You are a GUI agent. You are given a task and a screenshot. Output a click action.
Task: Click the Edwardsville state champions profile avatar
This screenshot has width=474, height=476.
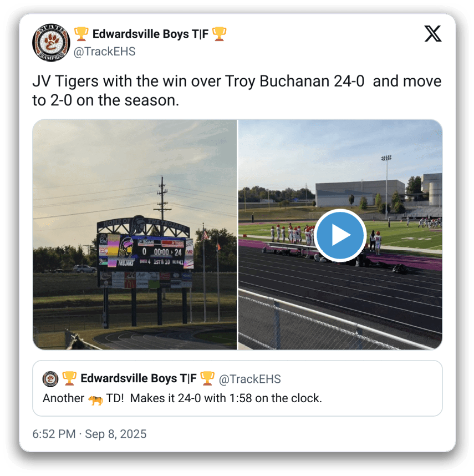coord(51,43)
